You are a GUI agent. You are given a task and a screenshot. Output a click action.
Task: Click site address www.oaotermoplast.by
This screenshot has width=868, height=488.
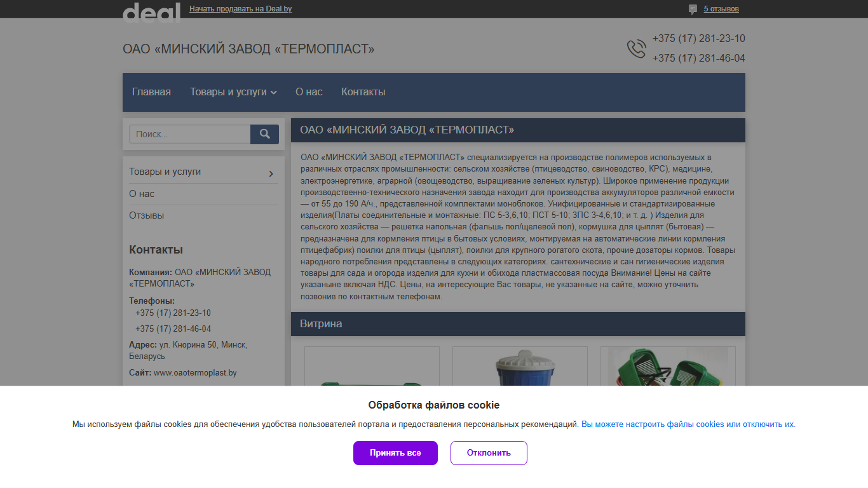tap(195, 373)
